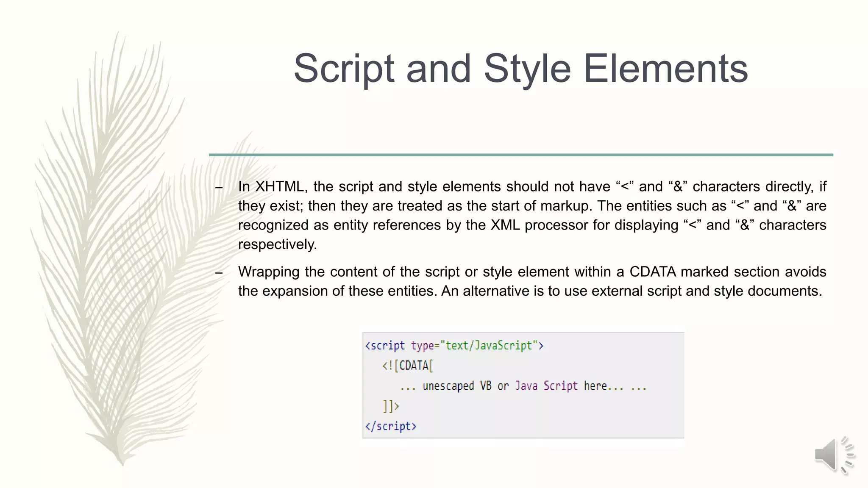The image size is (868, 488).
Task: Click the audio speaker icon
Action: point(833,455)
